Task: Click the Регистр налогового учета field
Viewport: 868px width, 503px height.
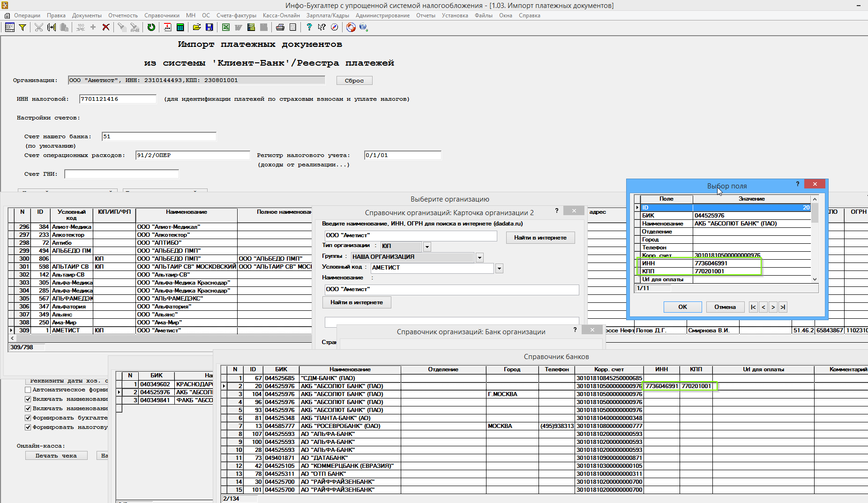Action: [x=403, y=155]
